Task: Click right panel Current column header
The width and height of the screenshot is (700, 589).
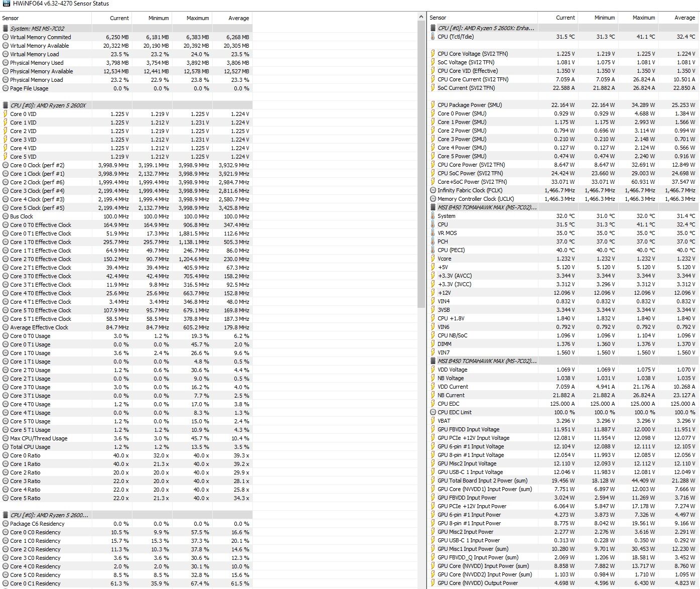Action: tap(557, 18)
